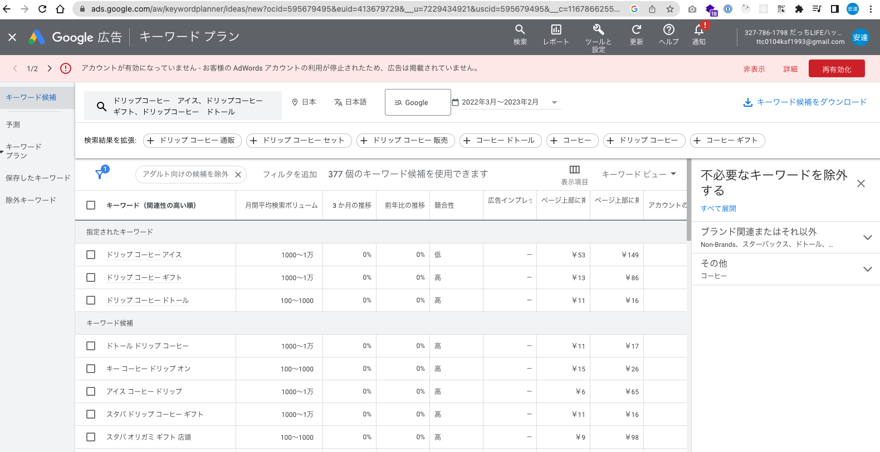Click the filter funnel icon
Screen dimensions: 880x452
(x=100, y=174)
